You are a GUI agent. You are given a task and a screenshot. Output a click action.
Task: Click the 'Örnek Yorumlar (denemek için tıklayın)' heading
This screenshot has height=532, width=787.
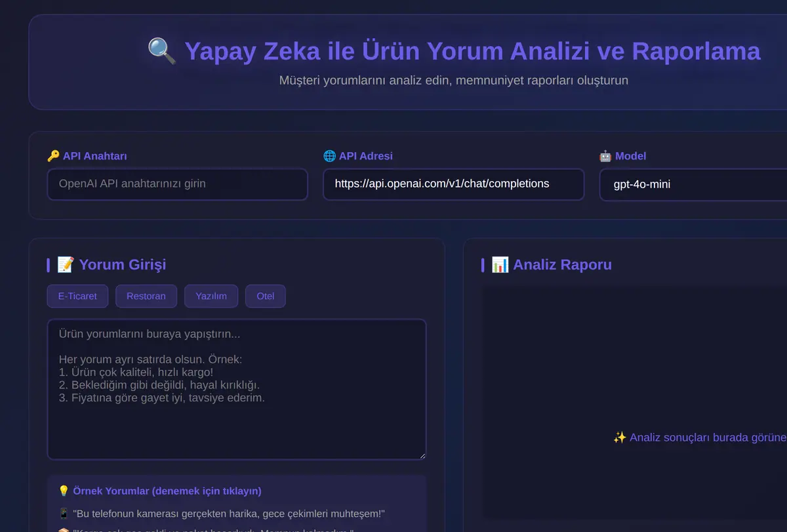coord(167,491)
